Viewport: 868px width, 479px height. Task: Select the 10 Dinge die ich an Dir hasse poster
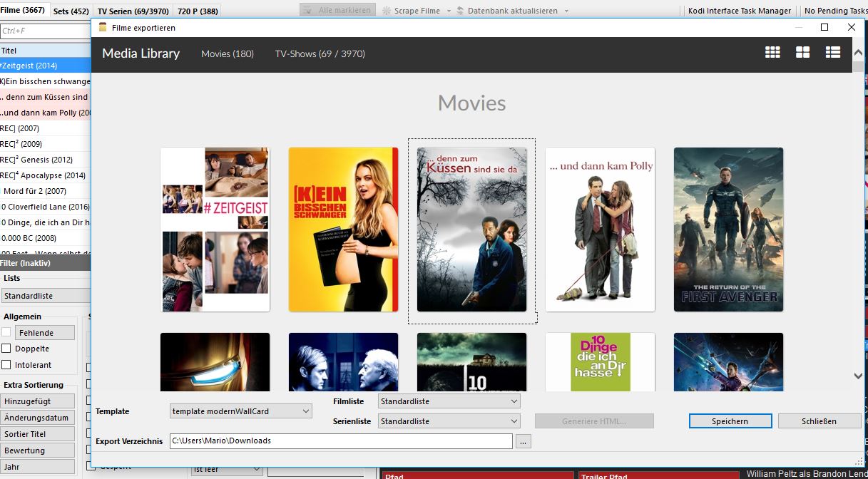coord(601,362)
